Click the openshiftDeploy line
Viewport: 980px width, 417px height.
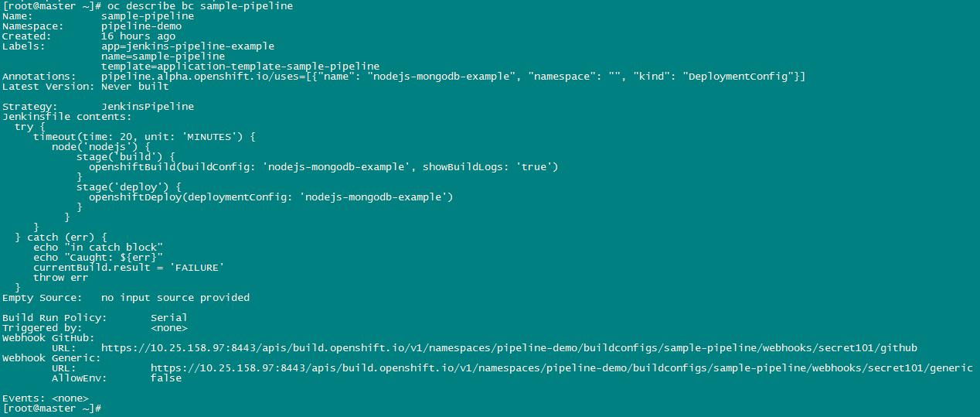tap(271, 197)
